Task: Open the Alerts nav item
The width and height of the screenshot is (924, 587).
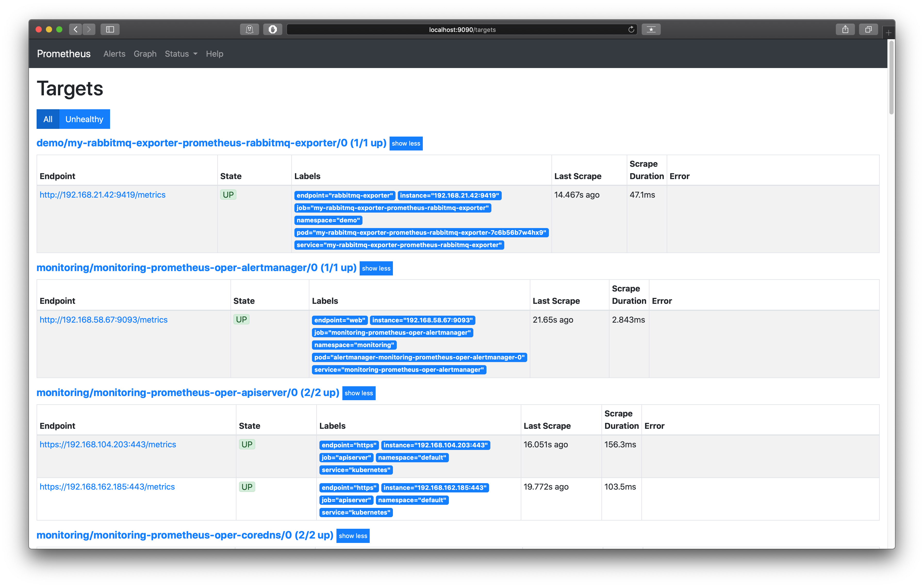Action: [114, 54]
